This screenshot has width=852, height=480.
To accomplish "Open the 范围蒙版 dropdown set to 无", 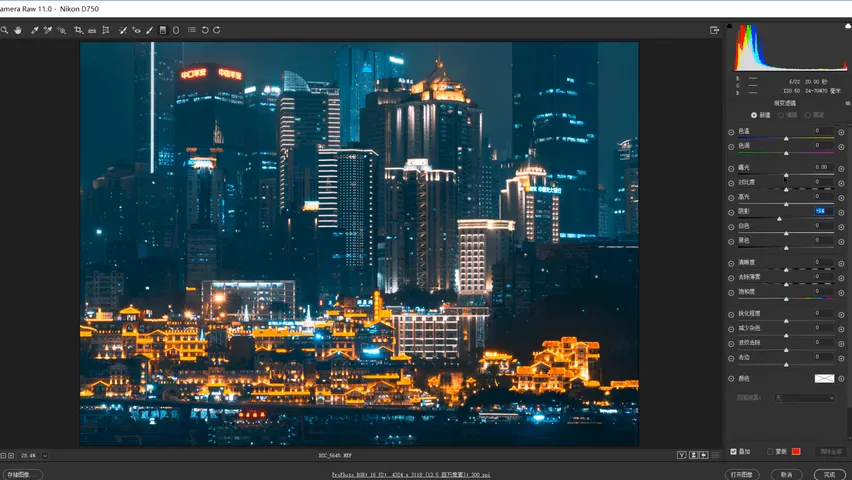I will tap(804, 398).
